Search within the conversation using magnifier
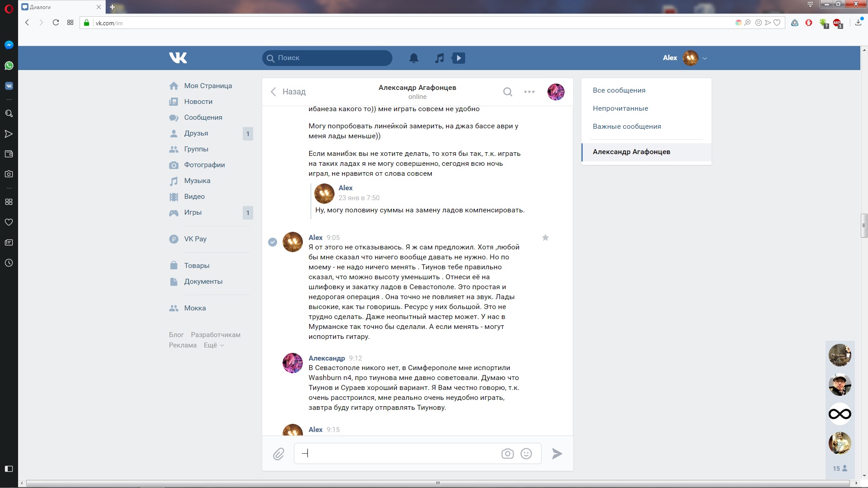This screenshot has width=868, height=488. click(x=508, y=92)
